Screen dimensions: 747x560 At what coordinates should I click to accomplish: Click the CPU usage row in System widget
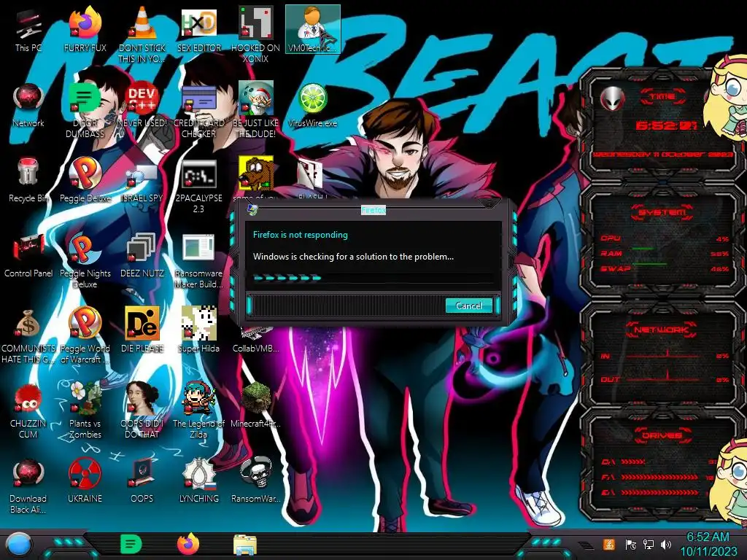(x=664, y=238)
